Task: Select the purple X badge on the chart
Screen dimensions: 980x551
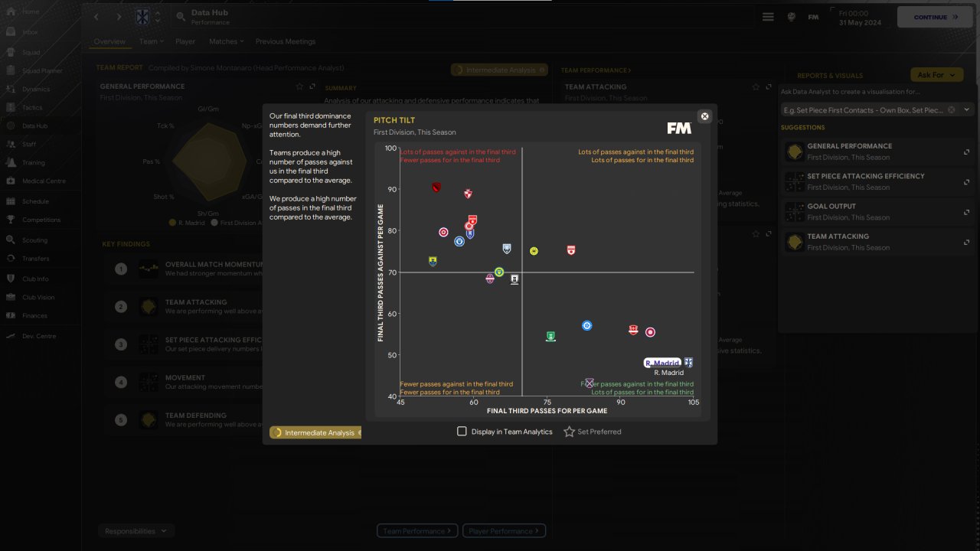Action: point(589,383)
